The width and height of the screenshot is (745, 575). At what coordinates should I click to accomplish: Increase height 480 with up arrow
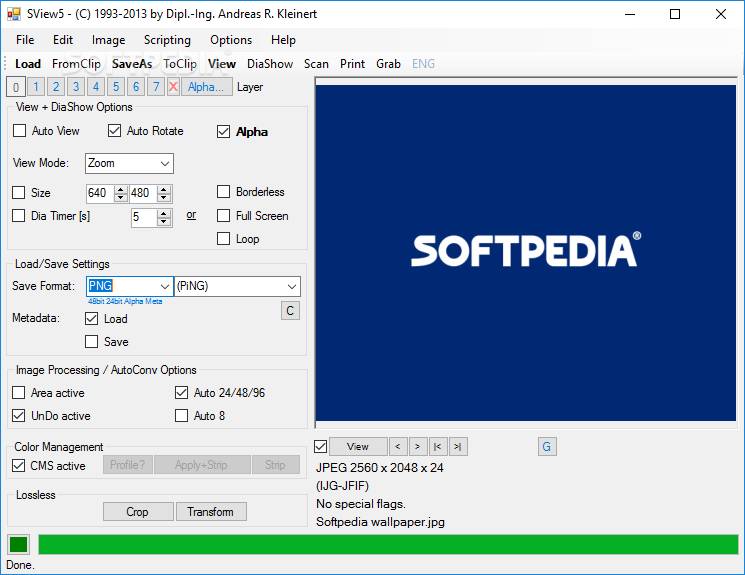[164, 190]
